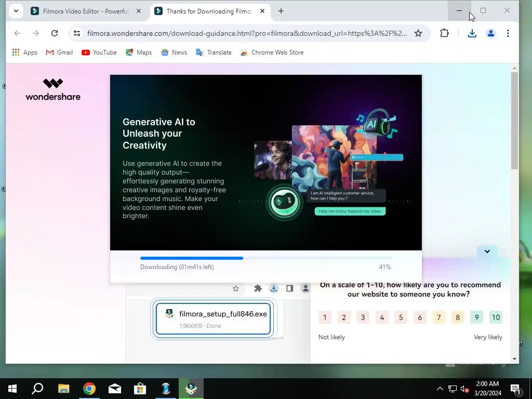
Task: View site information icon in address bar
Action: pyautogui.click(x=77, y=33)
